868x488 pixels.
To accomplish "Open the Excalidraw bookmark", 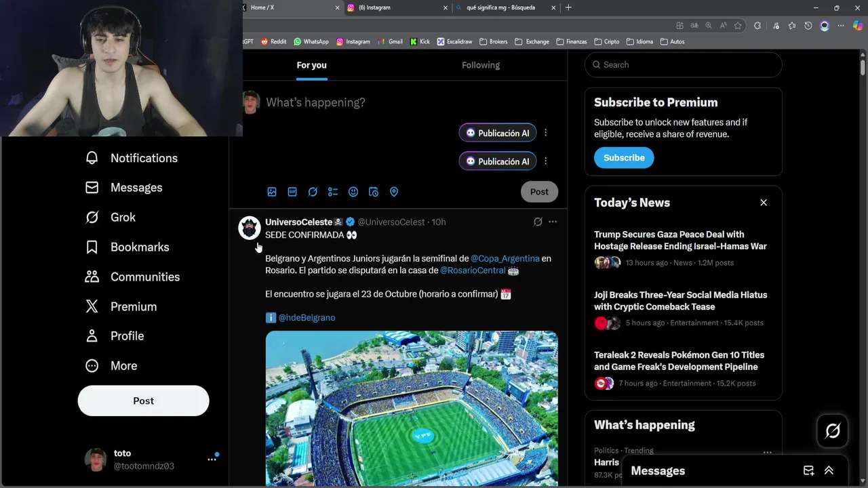I will (454, 41).
